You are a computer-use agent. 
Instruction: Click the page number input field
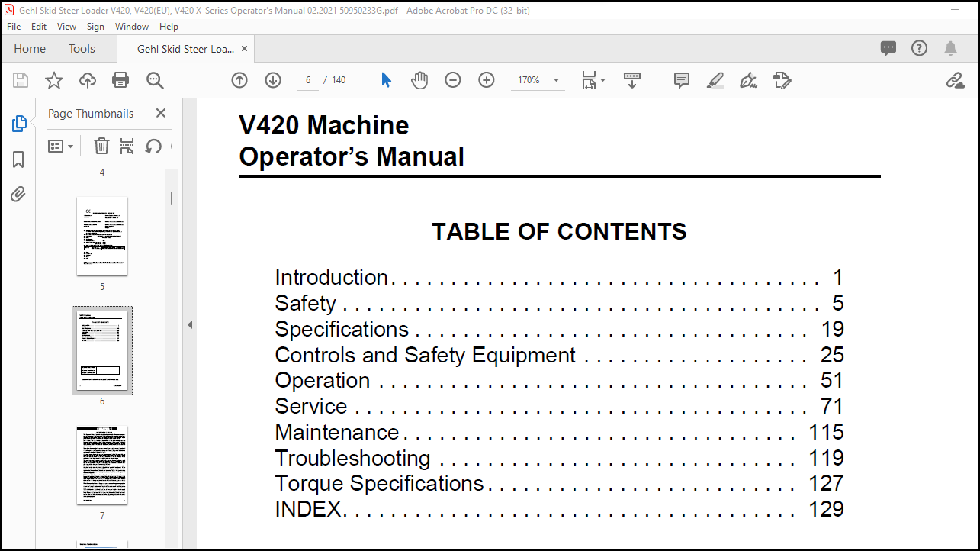[308, 80]
